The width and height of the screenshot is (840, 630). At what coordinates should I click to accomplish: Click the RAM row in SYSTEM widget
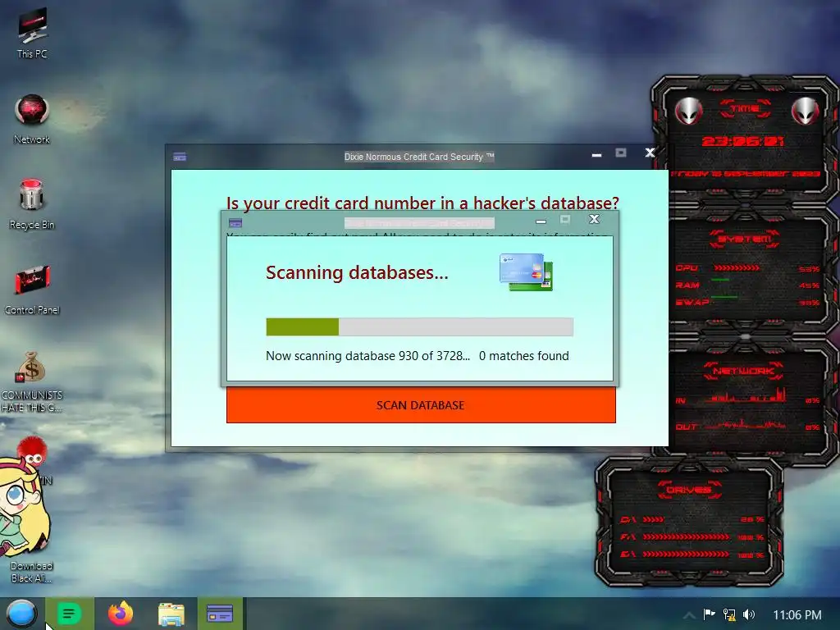click(747, 285)
